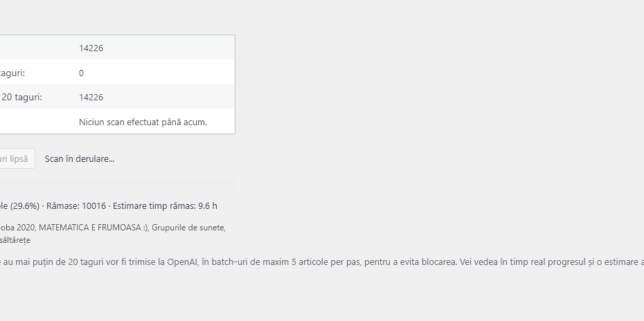This screenshot has height=321, width=644.
Task: Click the (29.6%) progress percentage
Action: coord(24,205)
